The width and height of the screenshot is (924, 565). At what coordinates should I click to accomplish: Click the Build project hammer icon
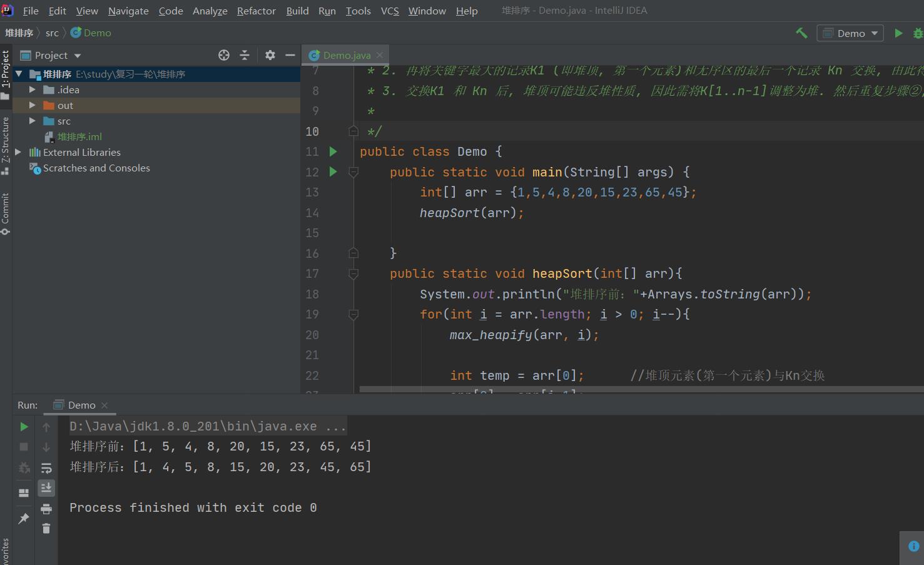(x=801, y=33)
